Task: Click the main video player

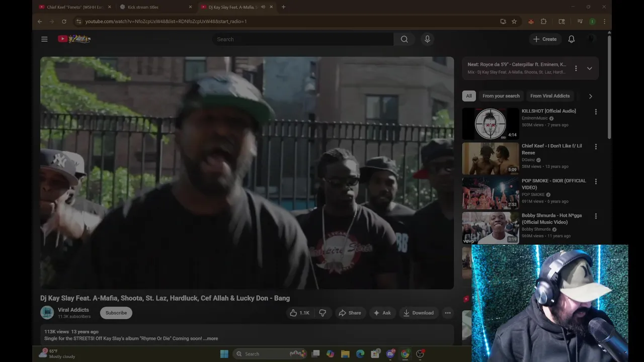Action: click(247, 173)
